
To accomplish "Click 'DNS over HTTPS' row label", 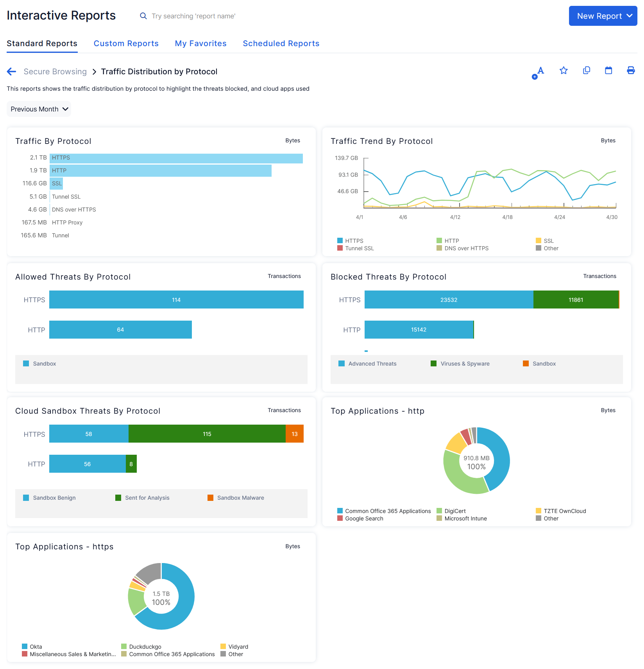I will point(74,210).
